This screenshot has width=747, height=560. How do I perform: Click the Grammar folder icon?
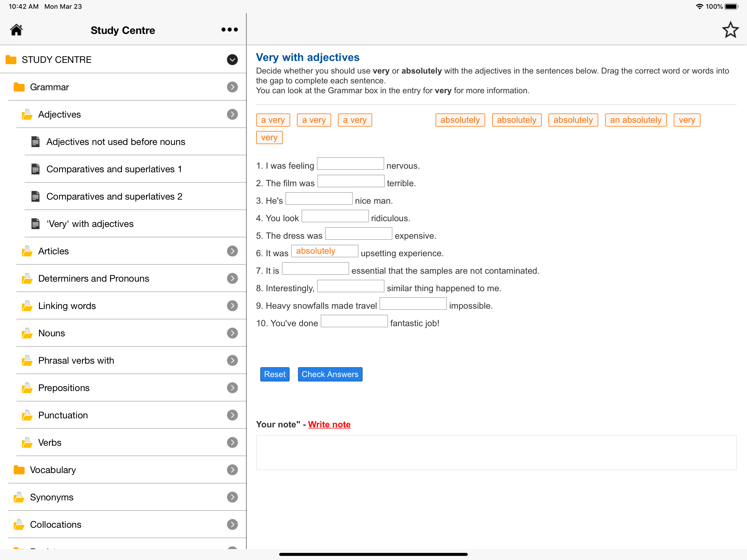point(19,87)
